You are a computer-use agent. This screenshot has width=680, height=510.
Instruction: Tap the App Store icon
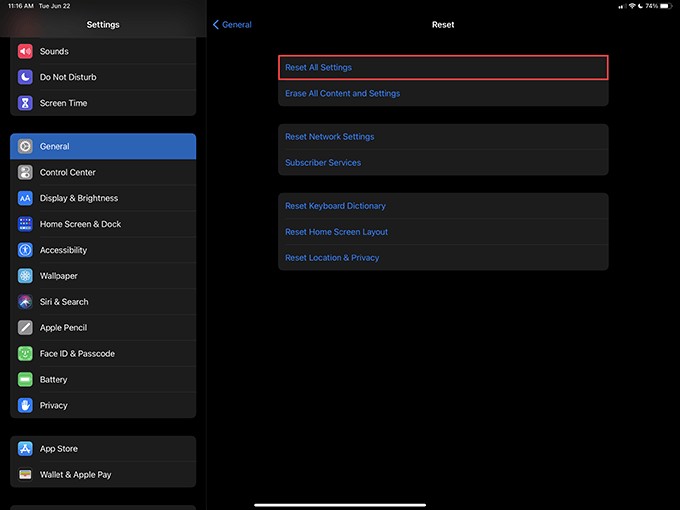(x=25, y=449)
